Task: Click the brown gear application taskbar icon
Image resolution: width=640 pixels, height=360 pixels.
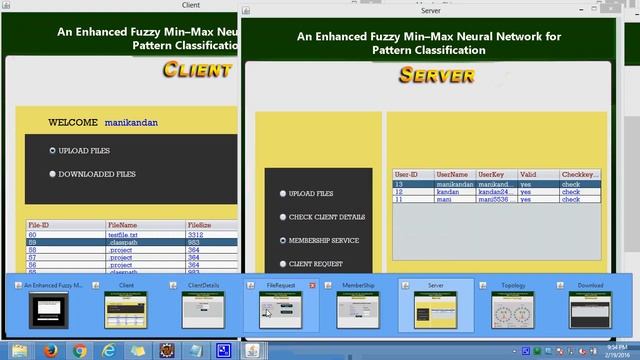Action: 167,351
